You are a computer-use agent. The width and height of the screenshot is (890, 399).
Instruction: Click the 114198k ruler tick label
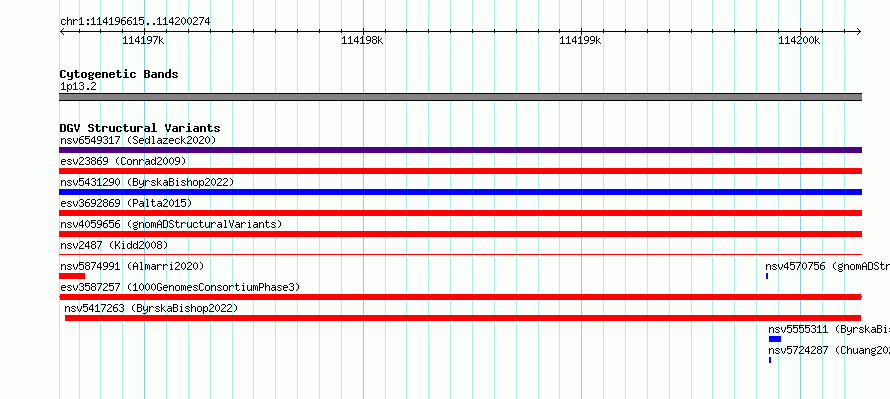(362, 40)
